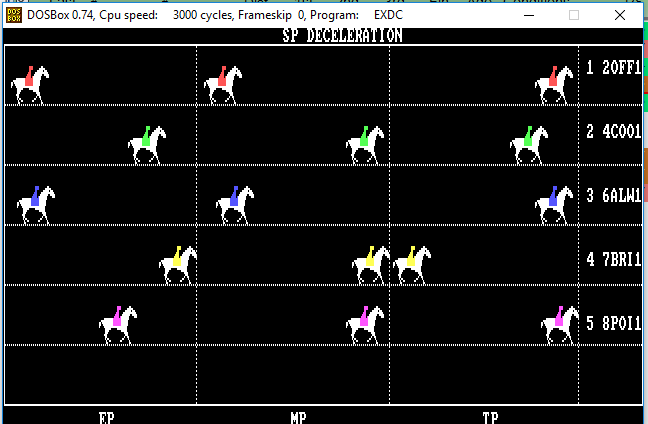
Task: Close the DOSBox window
Action: pos(619,15)
